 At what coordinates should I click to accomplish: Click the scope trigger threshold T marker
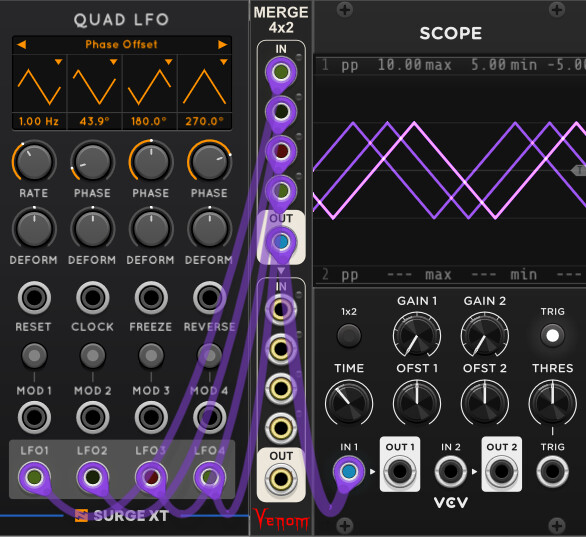tap(579, 170)
